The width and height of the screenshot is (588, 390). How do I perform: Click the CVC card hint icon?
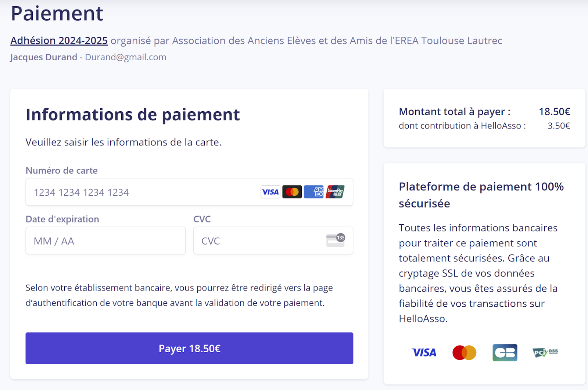point(336,240)
